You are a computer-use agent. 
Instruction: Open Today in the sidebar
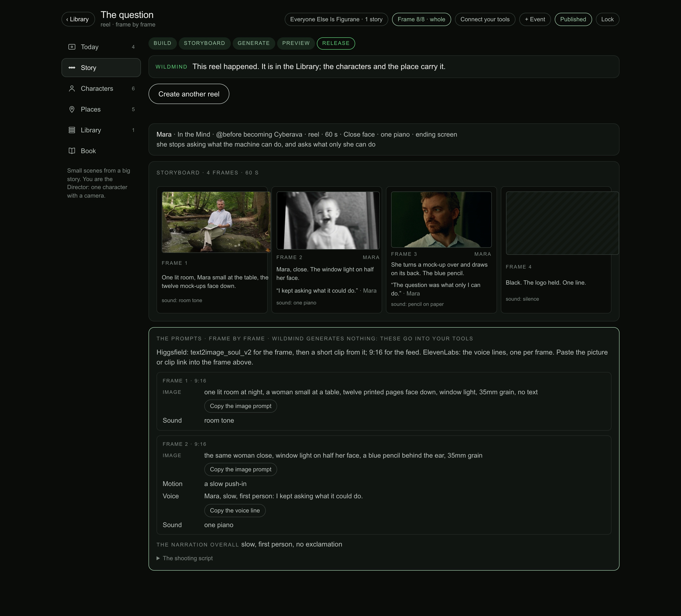pos(101,47)
